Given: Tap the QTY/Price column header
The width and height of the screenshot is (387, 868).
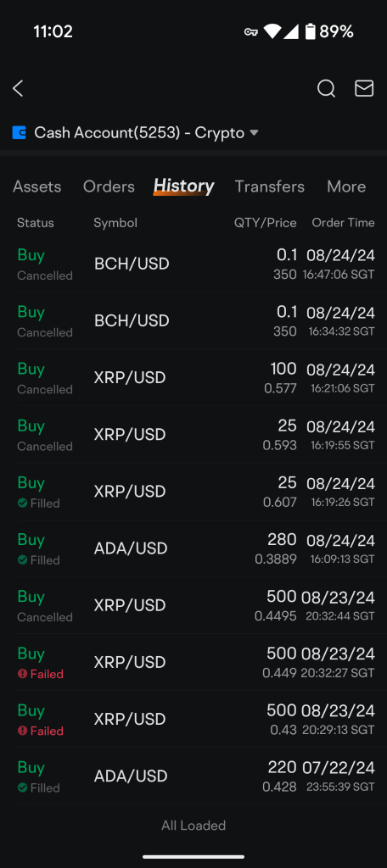Looking at the screenshot, I should click(x=265, y=223).
